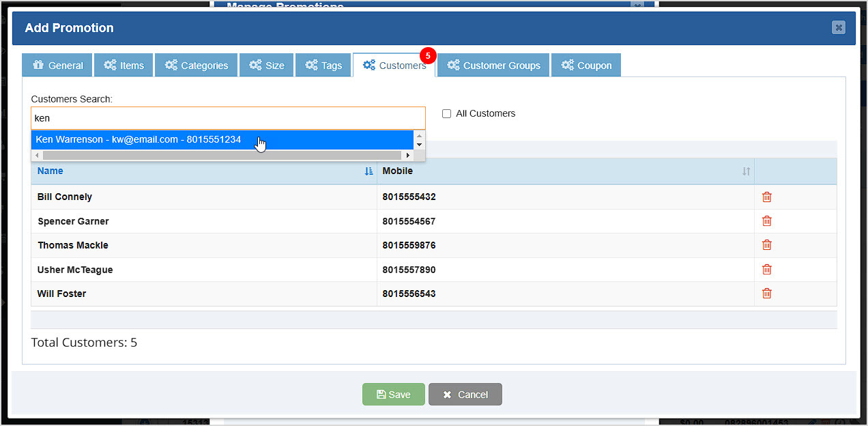Open the Categories tab
Image resolution: width=868 pixels, height=426 pixels.
[x=196, y=65]
